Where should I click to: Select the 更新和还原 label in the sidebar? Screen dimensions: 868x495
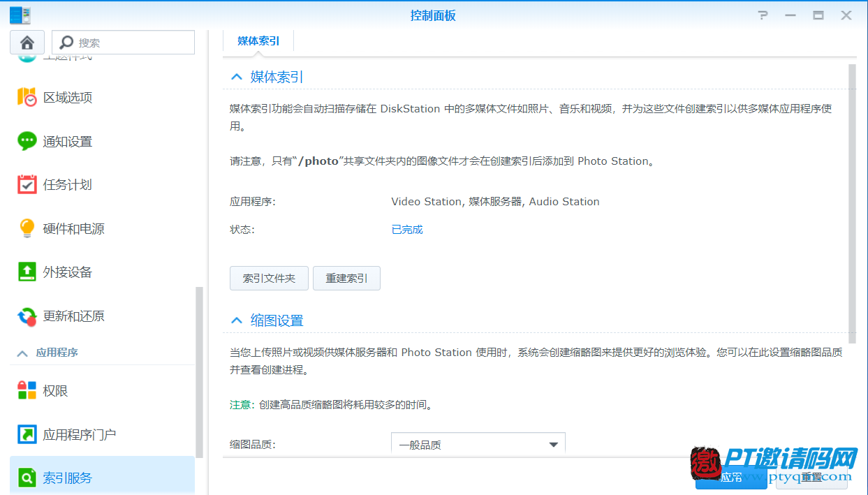pos(74,316)
